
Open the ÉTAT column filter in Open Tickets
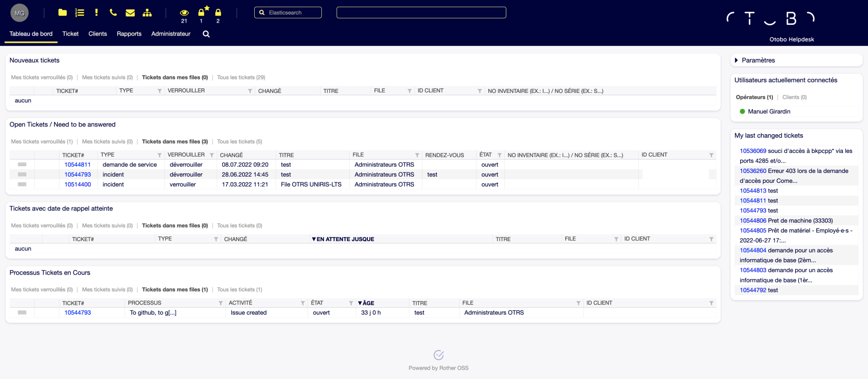500,155
